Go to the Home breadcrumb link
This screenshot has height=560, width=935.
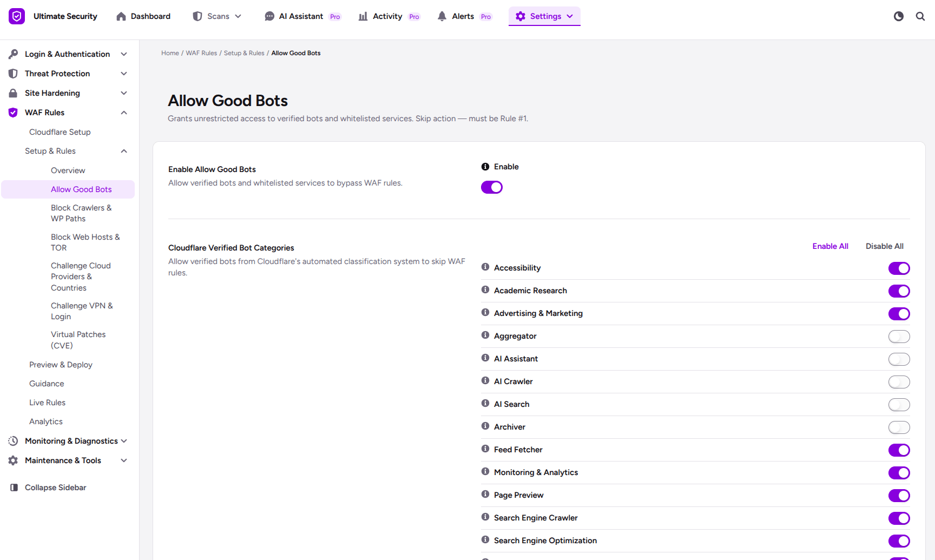coord(170,53)
